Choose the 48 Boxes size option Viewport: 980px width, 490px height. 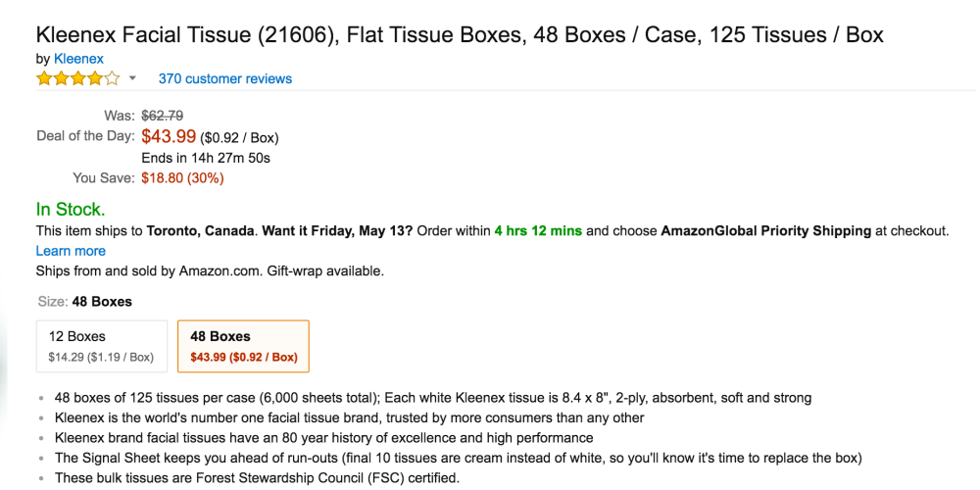click(x=243, y=346)
